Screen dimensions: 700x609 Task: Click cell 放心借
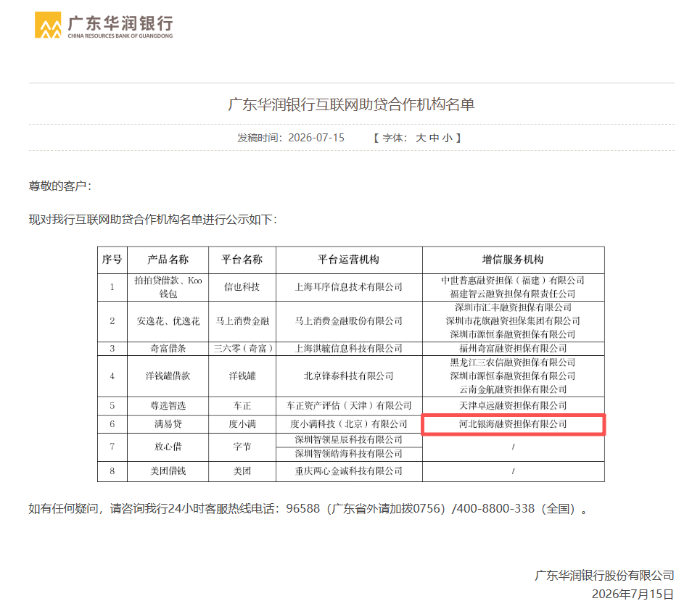pyautogui.click(x=168, y=447)
